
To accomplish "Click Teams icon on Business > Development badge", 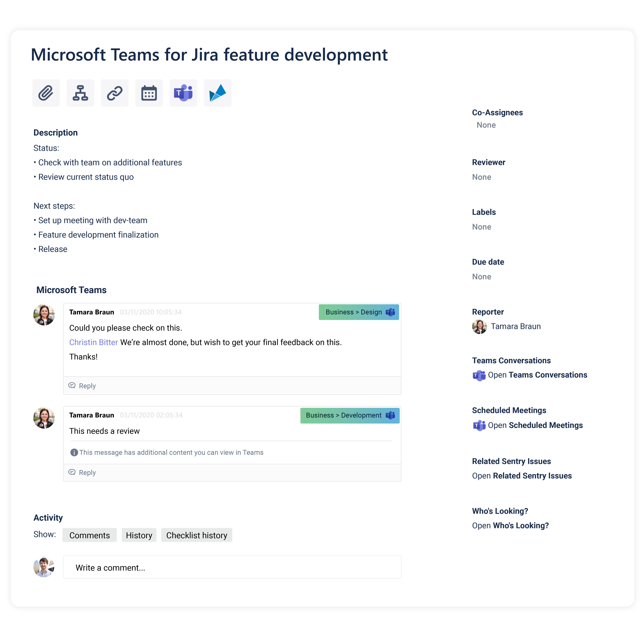I will tap(390, 415).
